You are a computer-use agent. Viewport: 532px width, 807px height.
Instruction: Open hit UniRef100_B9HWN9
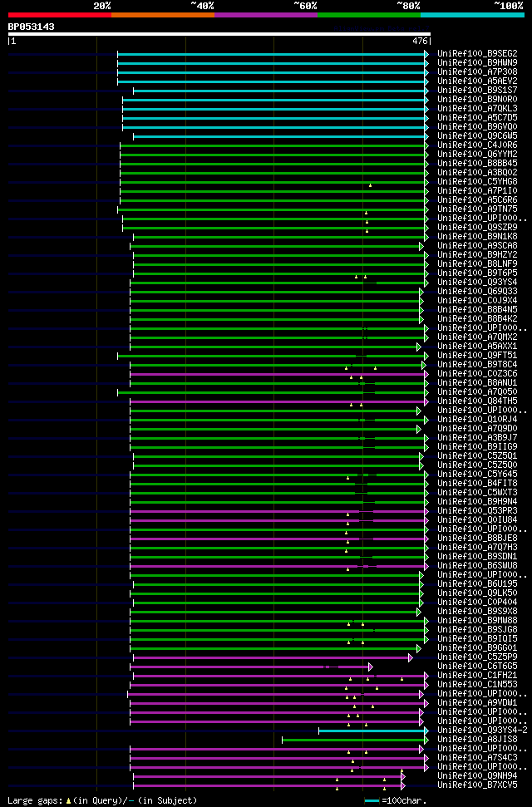[477, 63]
